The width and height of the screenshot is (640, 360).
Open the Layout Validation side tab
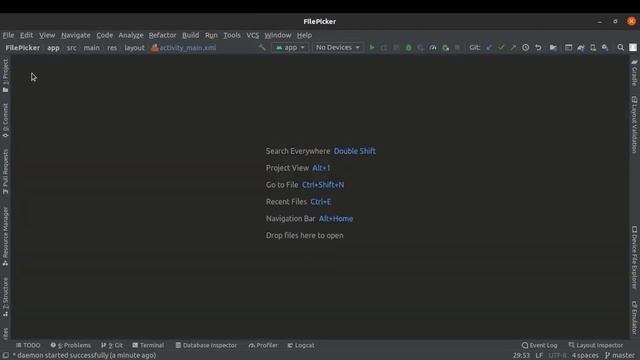(x=634, y=124)
